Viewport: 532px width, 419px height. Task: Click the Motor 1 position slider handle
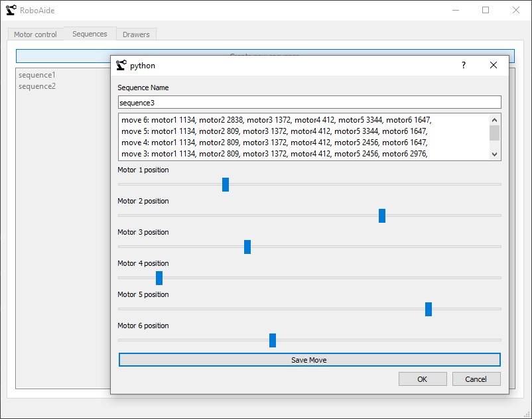click(226, 184)
